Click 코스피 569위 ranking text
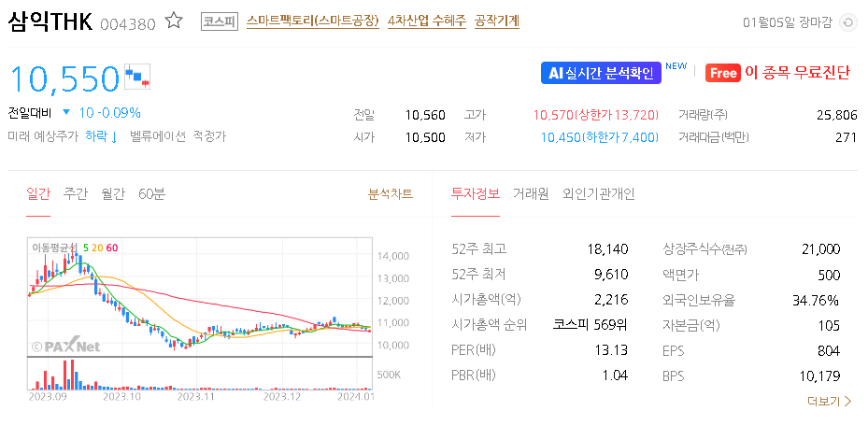Viewport: 868px width, 425px height. point(591,325)
